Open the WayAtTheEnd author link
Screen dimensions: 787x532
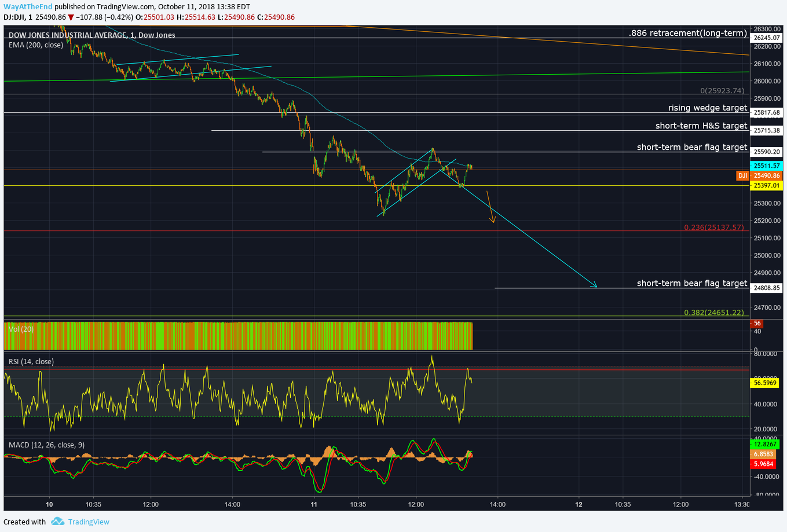pyautogui.click(x=28, y=6)
